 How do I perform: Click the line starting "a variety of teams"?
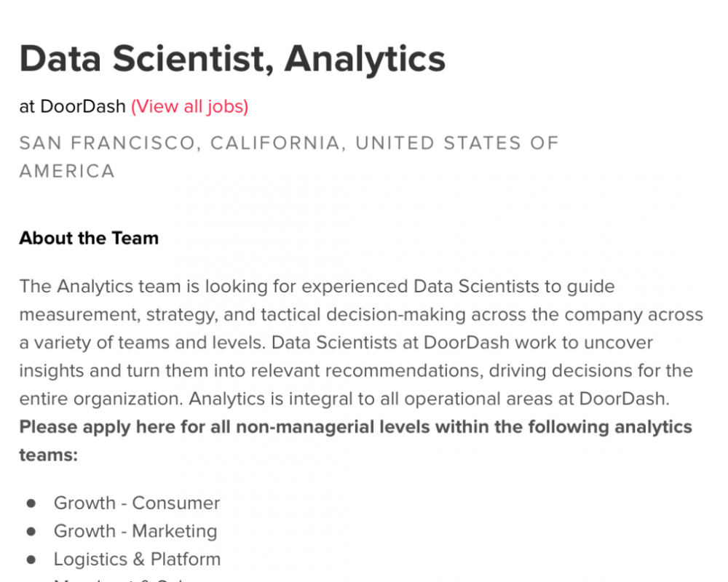[x=336, y=343]
